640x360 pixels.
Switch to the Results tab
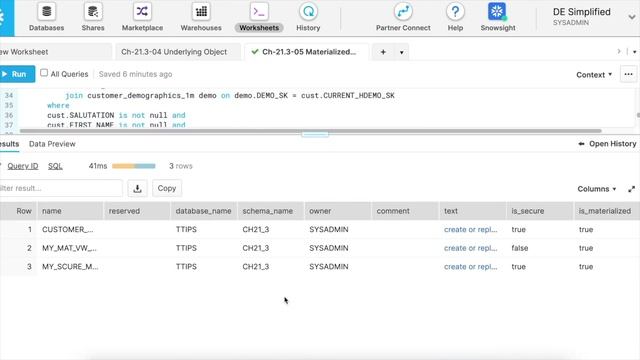click(x=9, y=144)
